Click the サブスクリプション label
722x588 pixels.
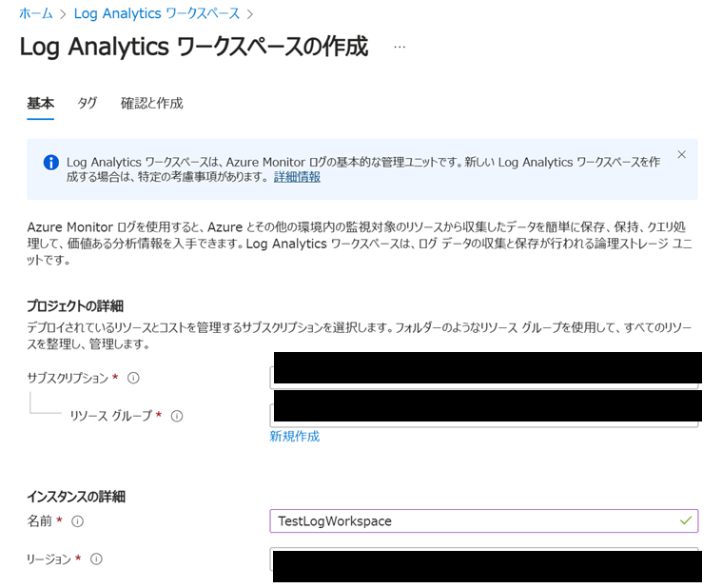[68, 378]
